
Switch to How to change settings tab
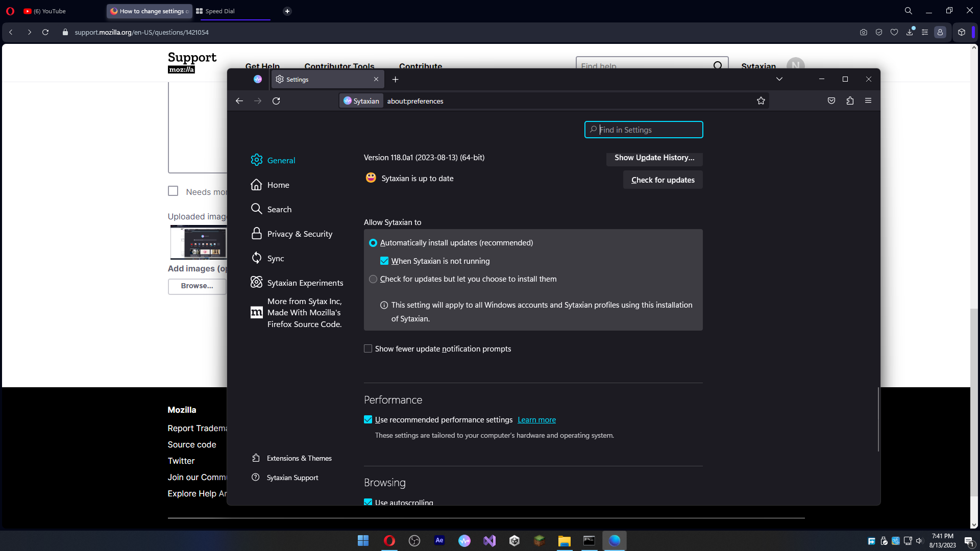click(x=149, y=11)
